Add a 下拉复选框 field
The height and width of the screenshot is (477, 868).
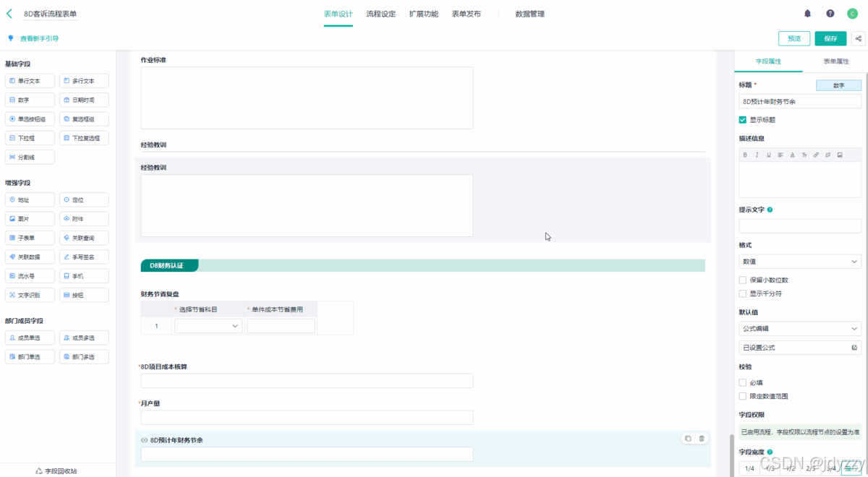(x=84, y=137)
